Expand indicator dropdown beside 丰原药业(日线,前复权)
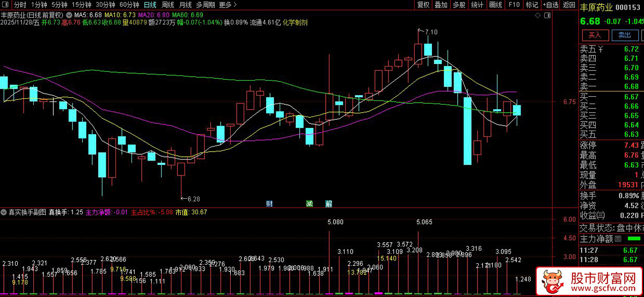Image resolution: width=644 pixels, height=297 pixels. pyautogui.click(x=68, y=14)
